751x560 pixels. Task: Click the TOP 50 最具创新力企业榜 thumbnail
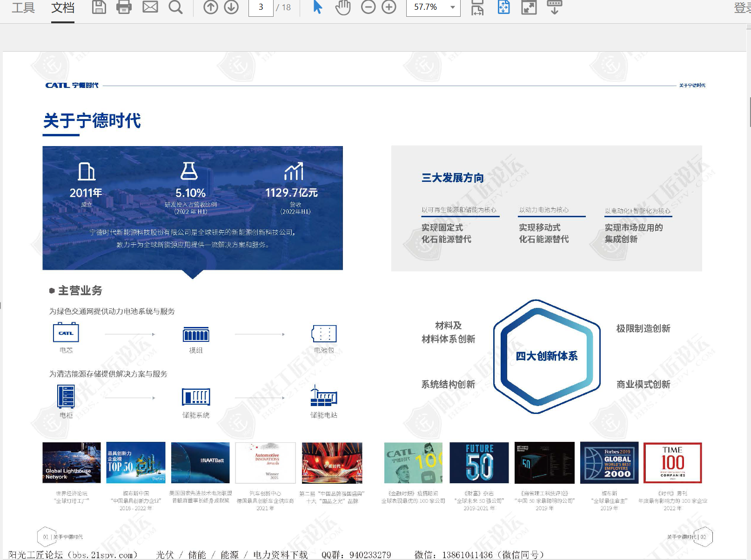point(136,463)
